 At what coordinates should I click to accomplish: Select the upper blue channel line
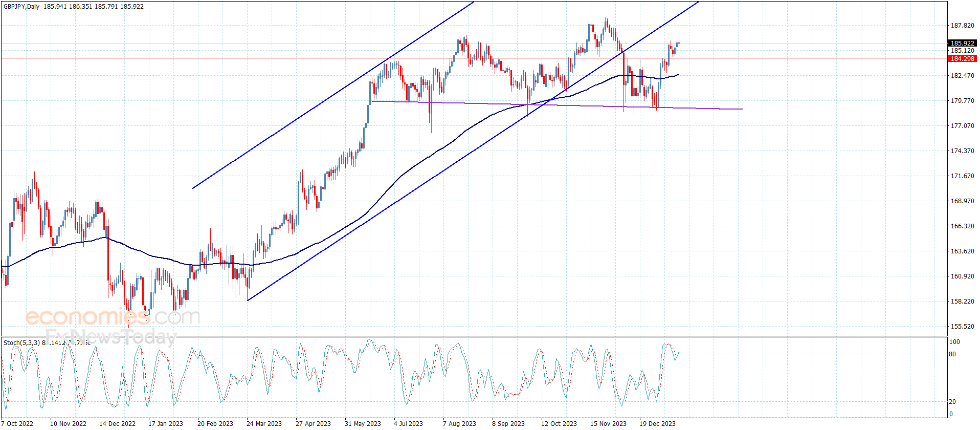click(x=332, y=95)
